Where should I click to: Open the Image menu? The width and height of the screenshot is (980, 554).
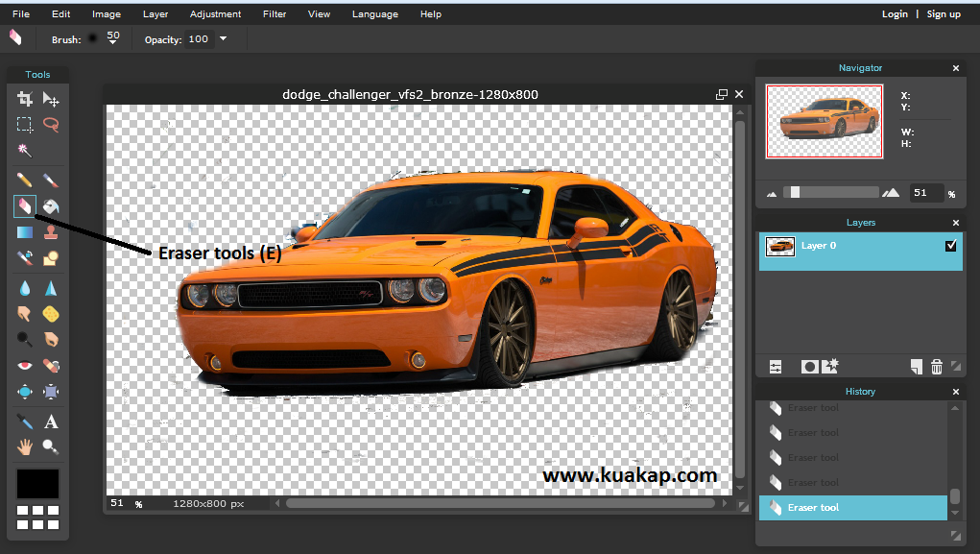point(107,13)
